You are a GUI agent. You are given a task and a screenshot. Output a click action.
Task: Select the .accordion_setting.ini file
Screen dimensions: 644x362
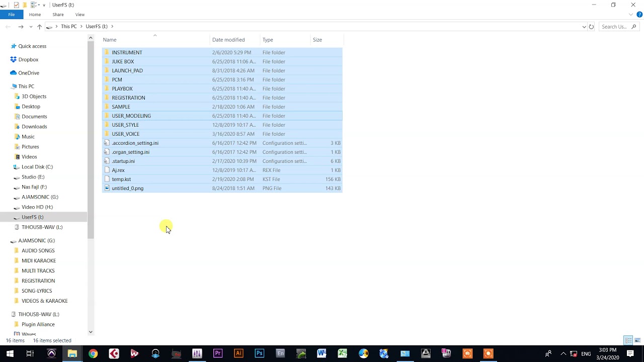pyautogui.click(x=222, y=143)
